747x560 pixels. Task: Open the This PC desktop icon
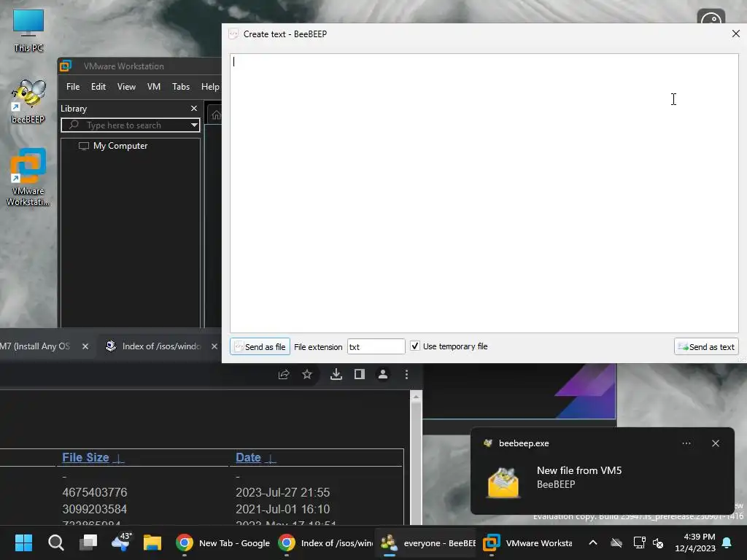28,31
